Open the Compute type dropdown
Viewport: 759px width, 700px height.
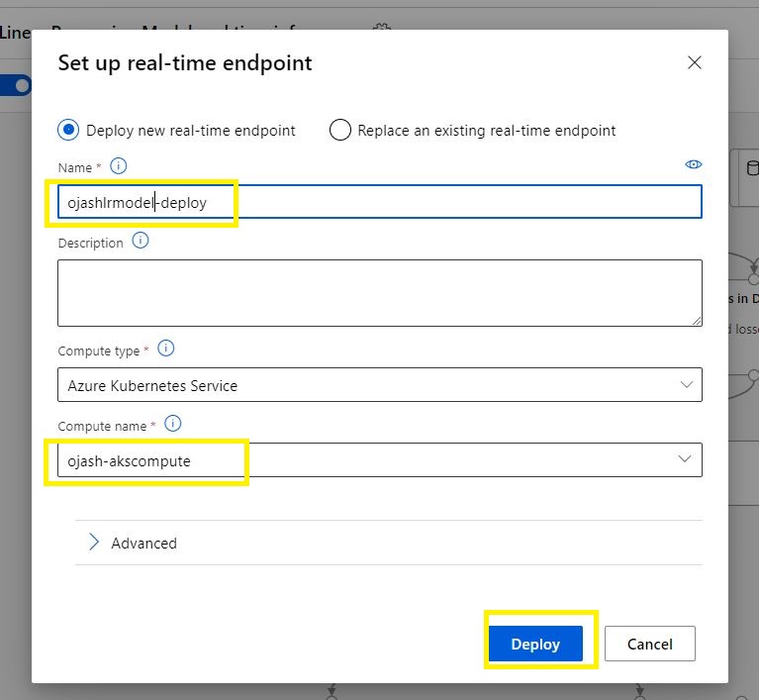click(380, 384)
